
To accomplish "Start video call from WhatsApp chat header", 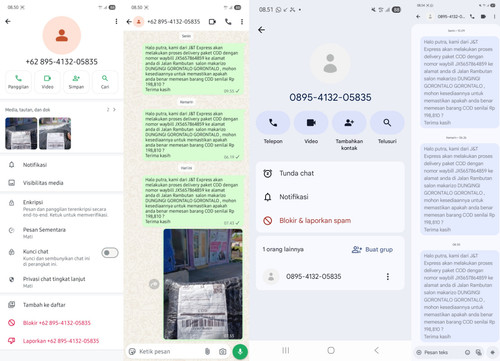I will click(212, 22).
